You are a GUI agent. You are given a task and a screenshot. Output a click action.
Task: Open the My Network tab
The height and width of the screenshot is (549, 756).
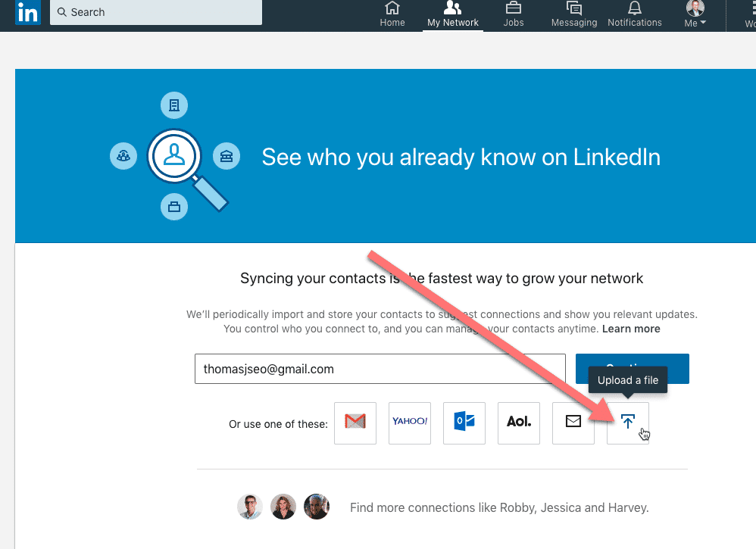[x=453, y=14]
